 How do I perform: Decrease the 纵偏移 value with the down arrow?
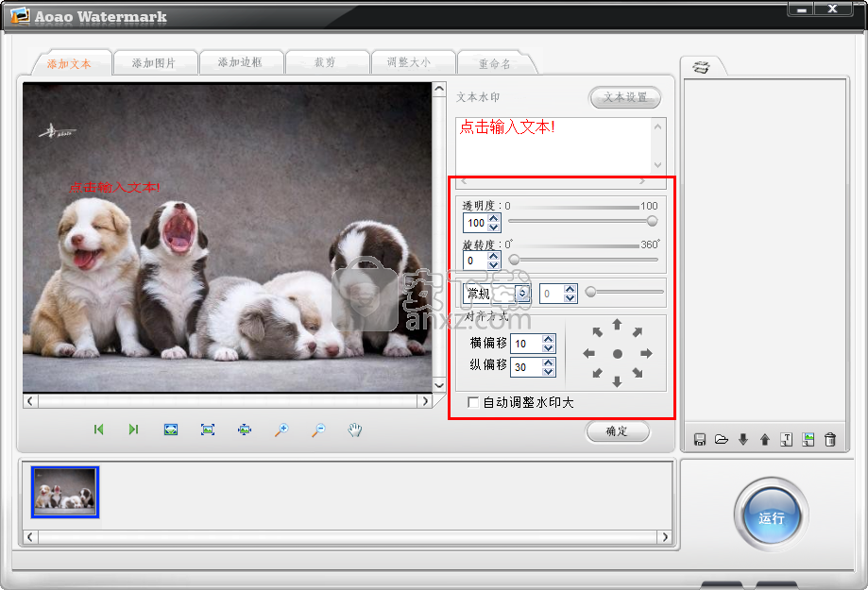(548, 371)
